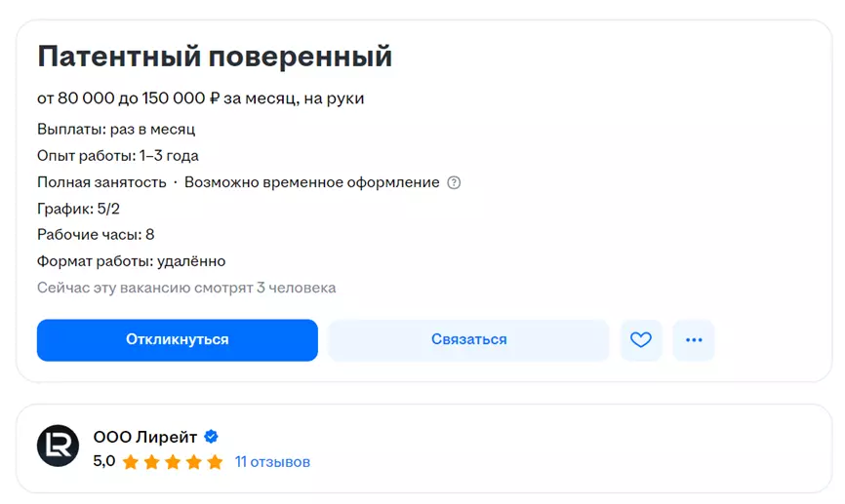Save the vacancy with the heart icon
This screenshot has width=845, height=504.
(640, 340)
